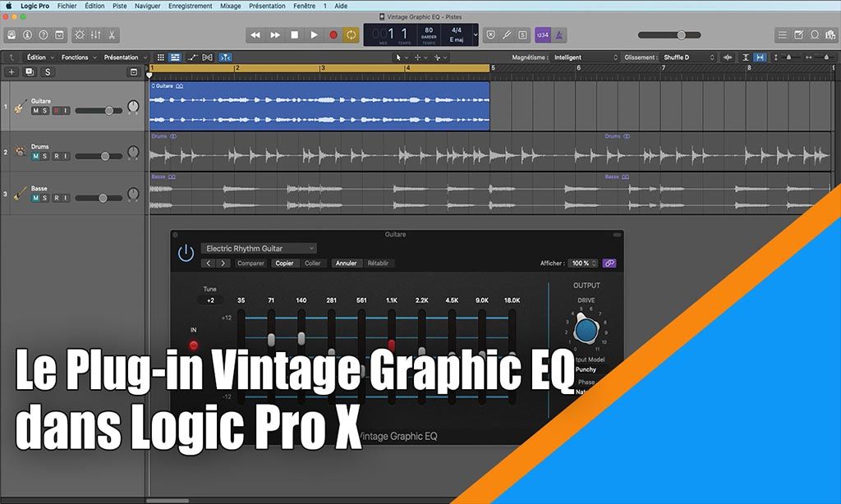Click the Copier button in plug-in

284,263
